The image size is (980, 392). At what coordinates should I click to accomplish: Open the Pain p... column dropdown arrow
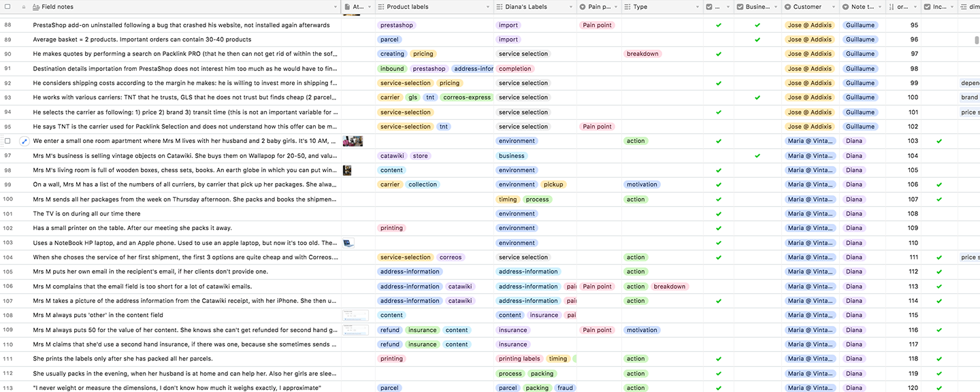click(616, 7)
